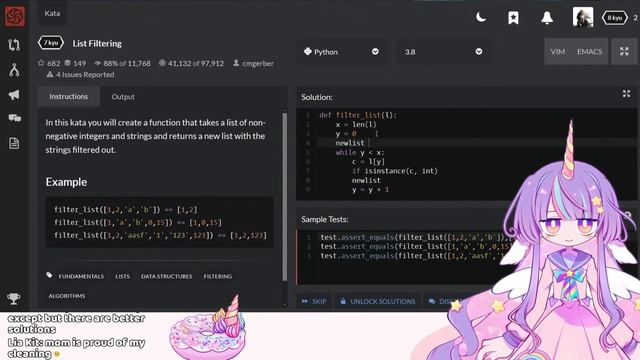Open the List Filtering kata title

pos(97,43)
